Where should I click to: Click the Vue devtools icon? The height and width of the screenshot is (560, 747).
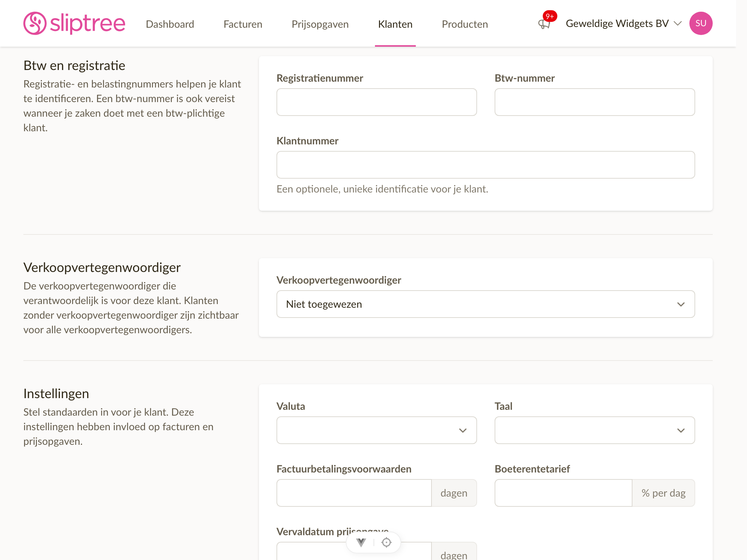[361, 542]
